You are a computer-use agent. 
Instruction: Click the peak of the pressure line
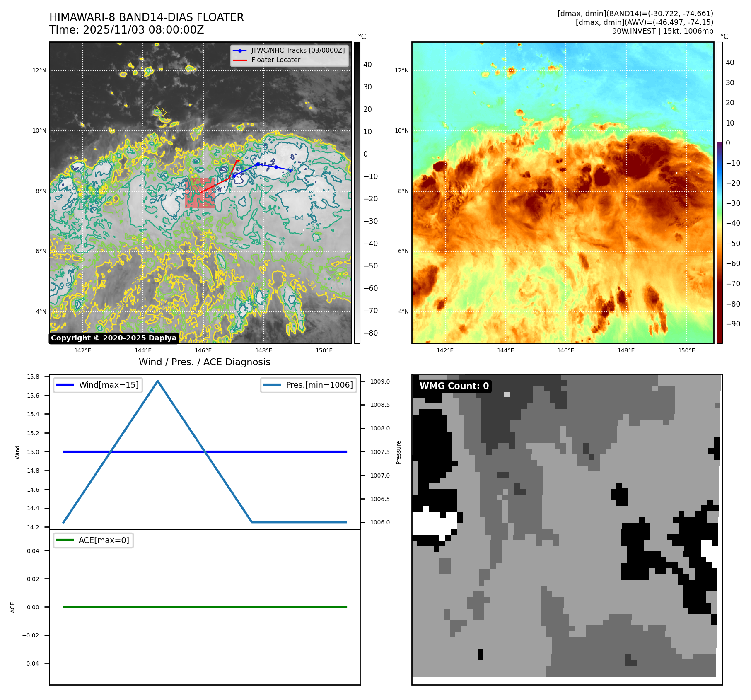158,381
